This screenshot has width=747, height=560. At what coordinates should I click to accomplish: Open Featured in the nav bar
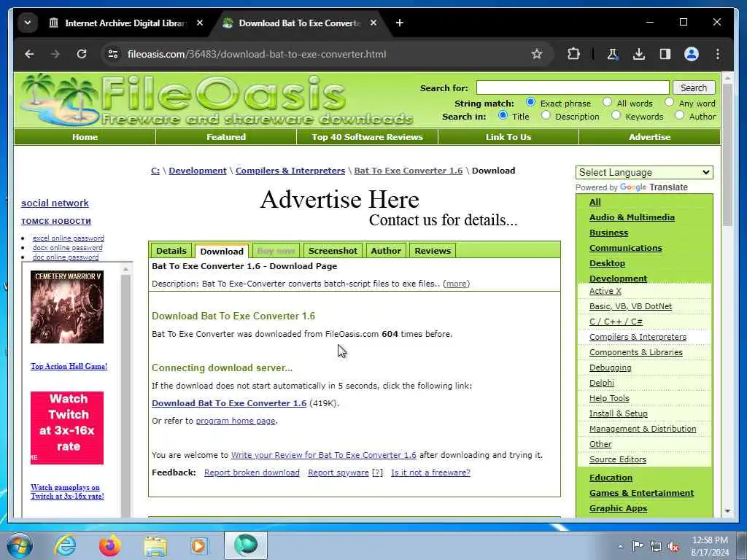(x=226, y=137)
